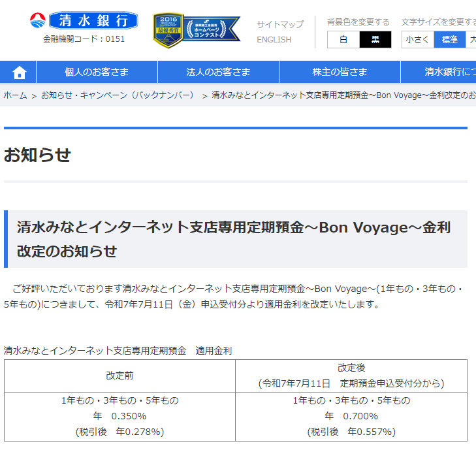The height and width of the screenshot is (450, 476).
Task: Click the Shimizu Bank logo
Action: click(84, 20)
